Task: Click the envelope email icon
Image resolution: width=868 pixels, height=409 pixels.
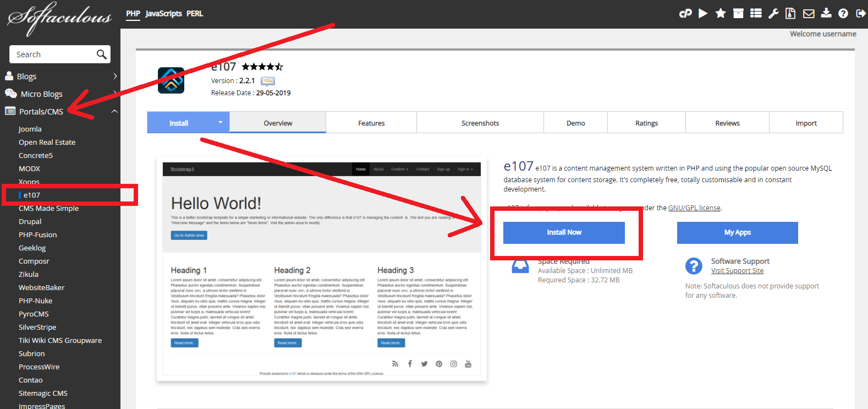Action: (809, 14)
